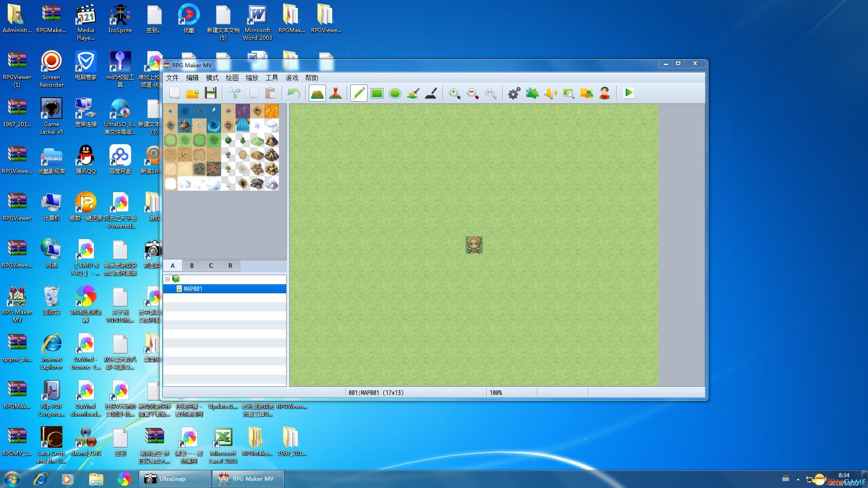Image resolution: width=868 pixels, height=488 pixels.
Task: Switch to tileset tab B
Action: pos(192,266)
